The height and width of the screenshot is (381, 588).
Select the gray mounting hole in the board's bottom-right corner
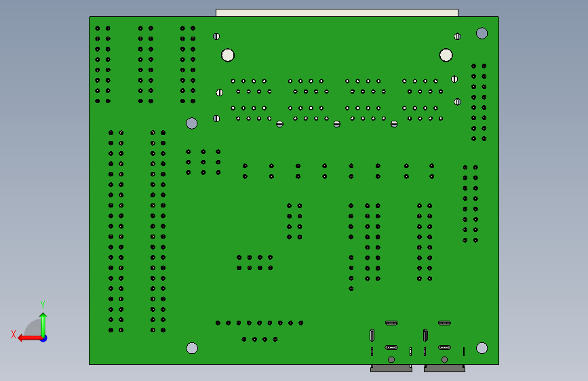(482, 348)
